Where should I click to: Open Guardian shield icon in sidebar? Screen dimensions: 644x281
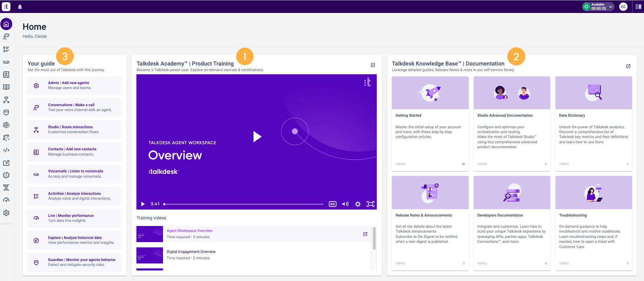pos(6,112)
